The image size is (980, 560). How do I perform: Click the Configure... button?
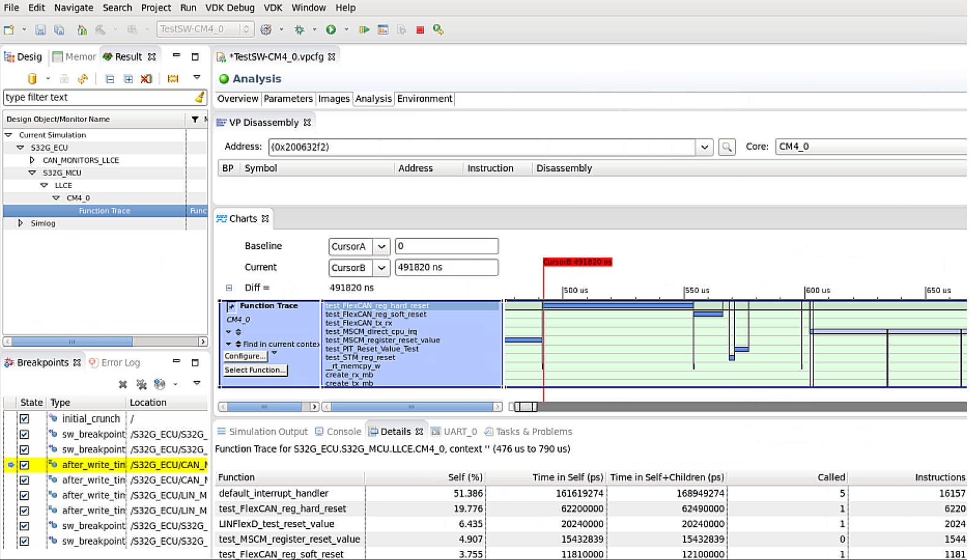pyautogui.click(x=245, y=356)
